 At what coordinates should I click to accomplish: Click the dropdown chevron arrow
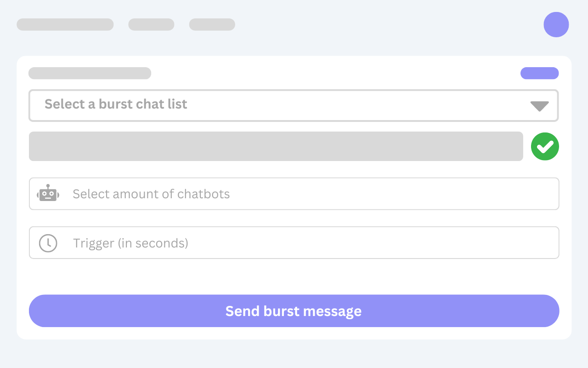539,105
